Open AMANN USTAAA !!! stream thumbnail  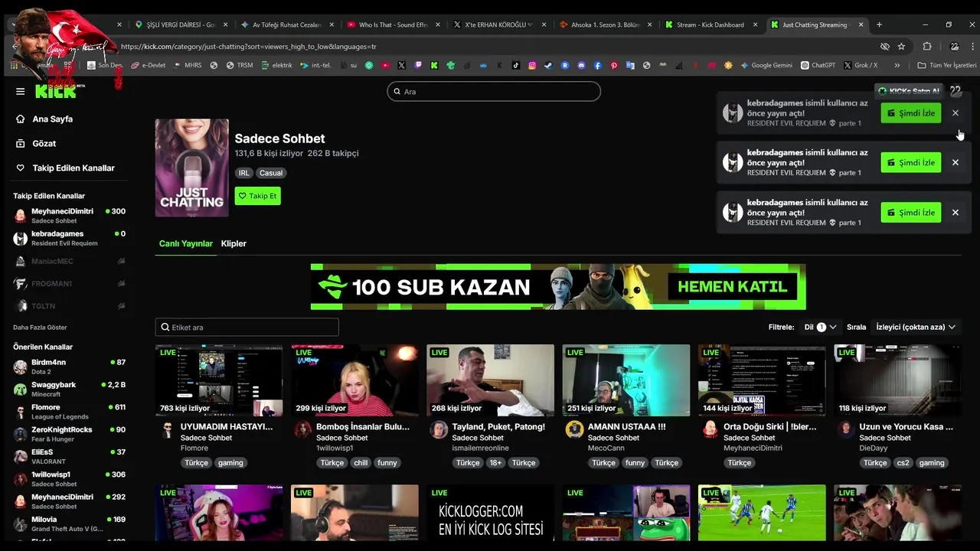626,380
